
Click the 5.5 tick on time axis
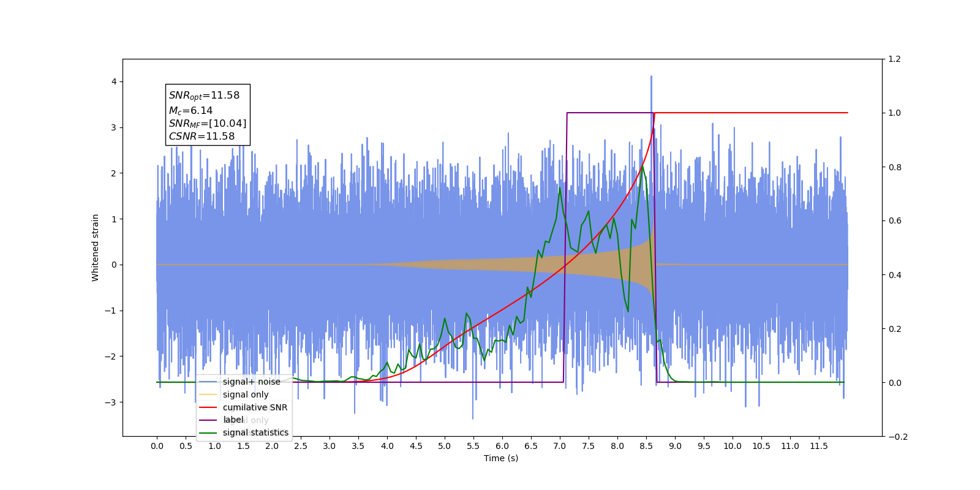click(473, 446)
